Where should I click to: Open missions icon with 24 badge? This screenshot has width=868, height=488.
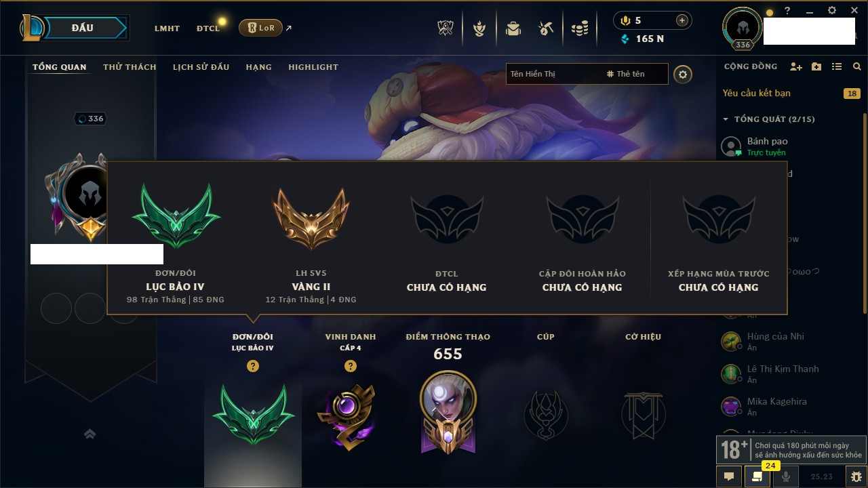(x=757, y=476)
